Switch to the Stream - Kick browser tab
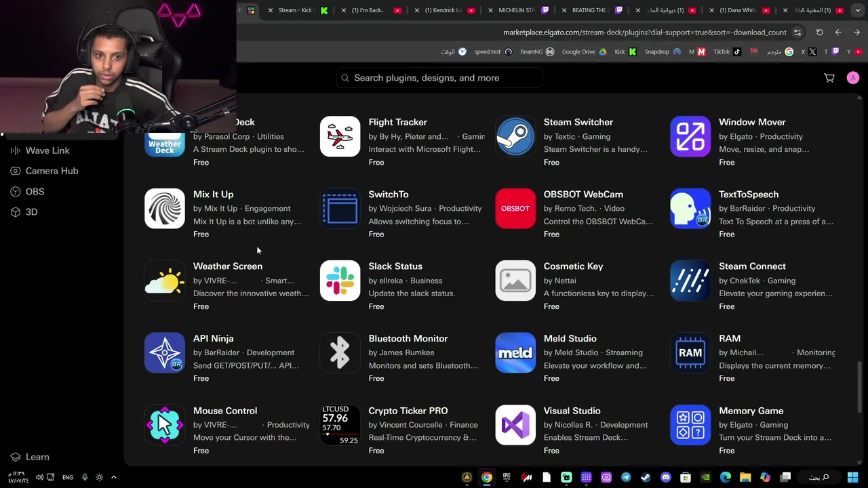The image size is (868, 488). tap(296, 10)
